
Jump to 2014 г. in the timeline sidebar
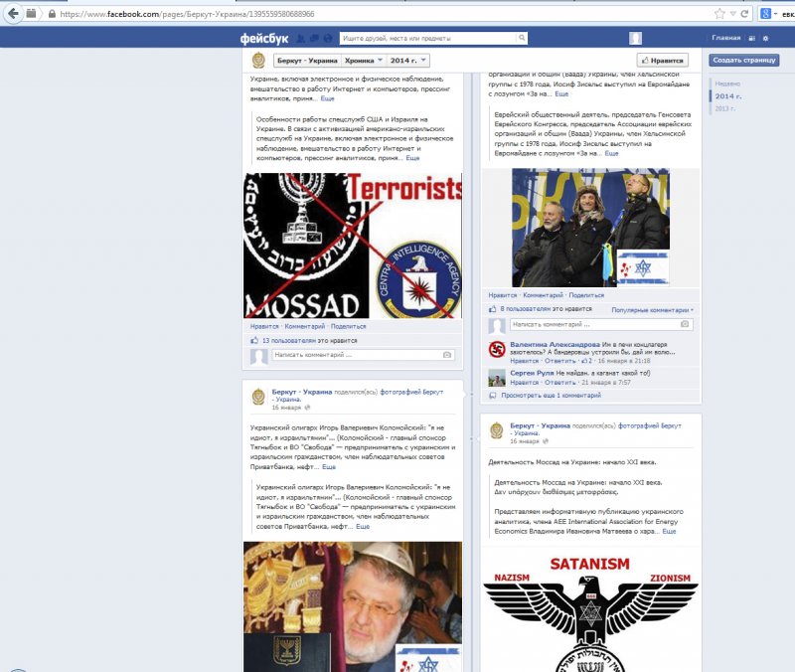[x=728, y=96]
